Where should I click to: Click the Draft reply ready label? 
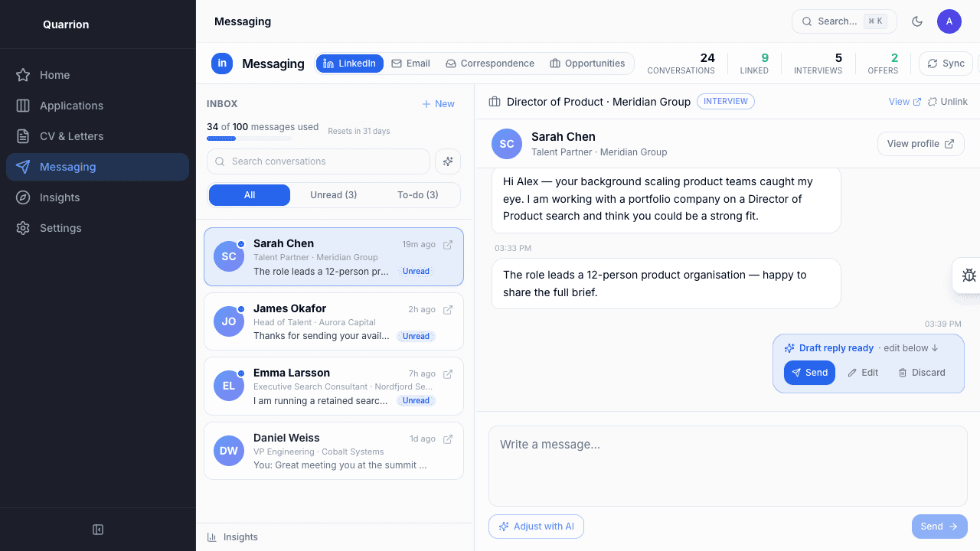(836, 348)
